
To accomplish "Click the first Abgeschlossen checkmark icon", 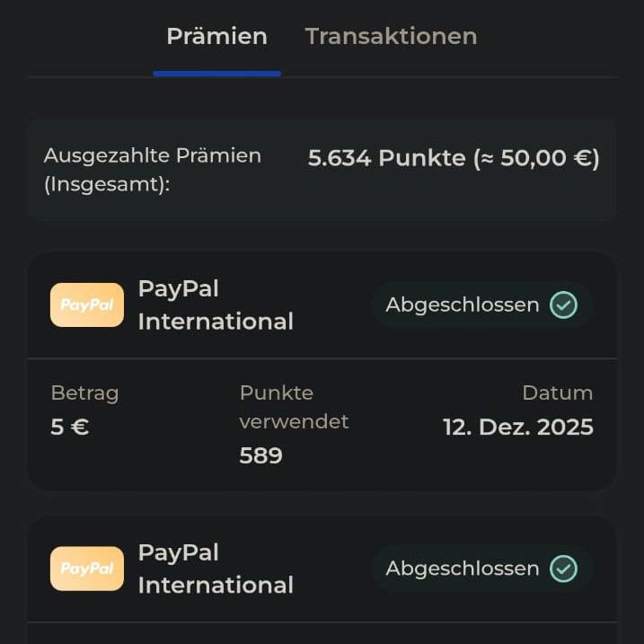I will pos(563,305).
